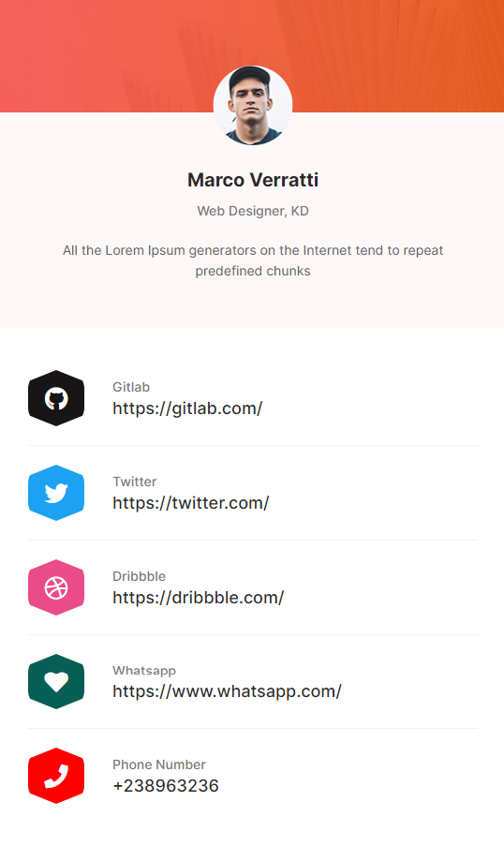Tap the phone number +238963236
The image size is (504, 846).
pos(166,785)
